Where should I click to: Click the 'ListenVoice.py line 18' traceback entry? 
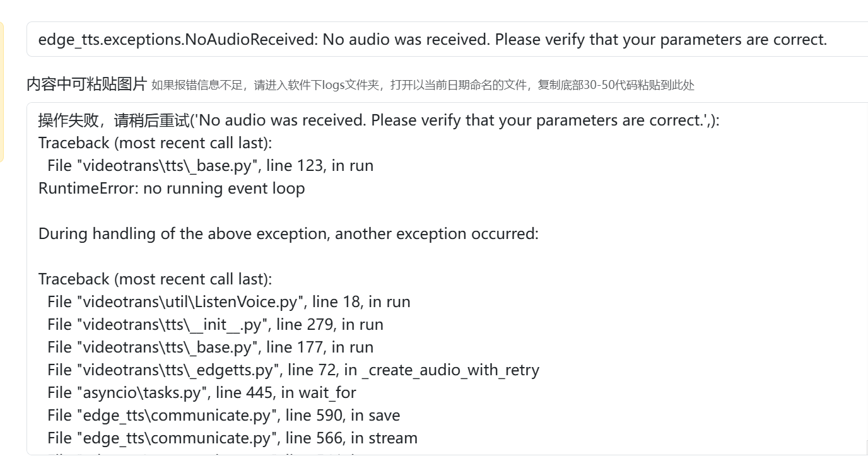pos(228,302)
